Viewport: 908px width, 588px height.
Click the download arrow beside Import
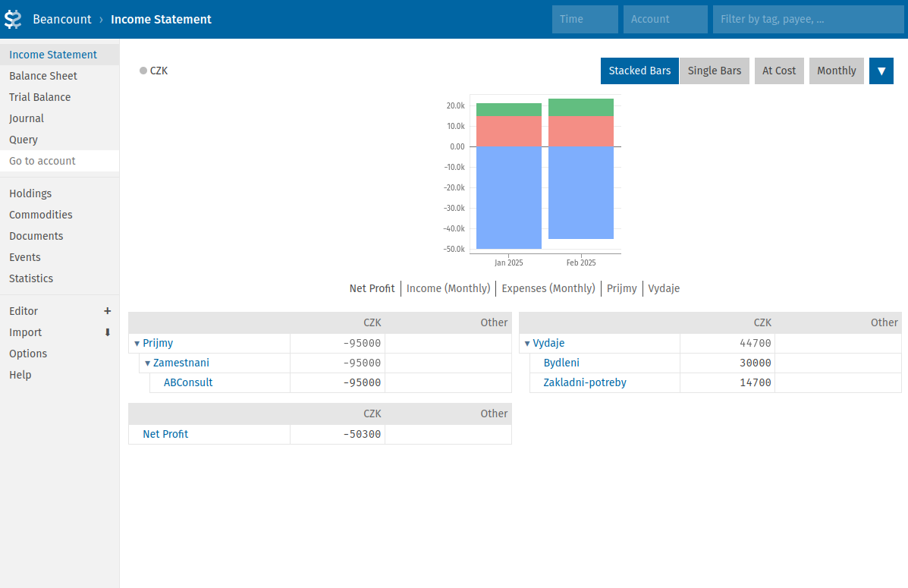[x=107, y=332]
